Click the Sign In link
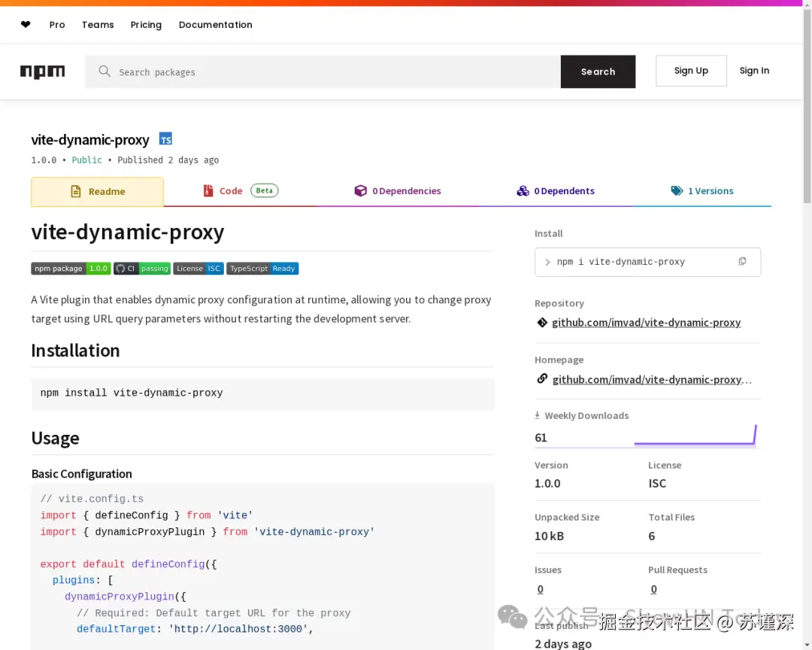This screenshot has height=650, width=812. click(x=754, y=71)
